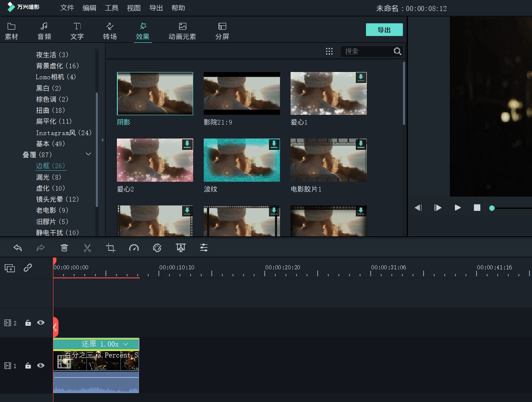Open the 文件 menu

click(x=67, y=8)
